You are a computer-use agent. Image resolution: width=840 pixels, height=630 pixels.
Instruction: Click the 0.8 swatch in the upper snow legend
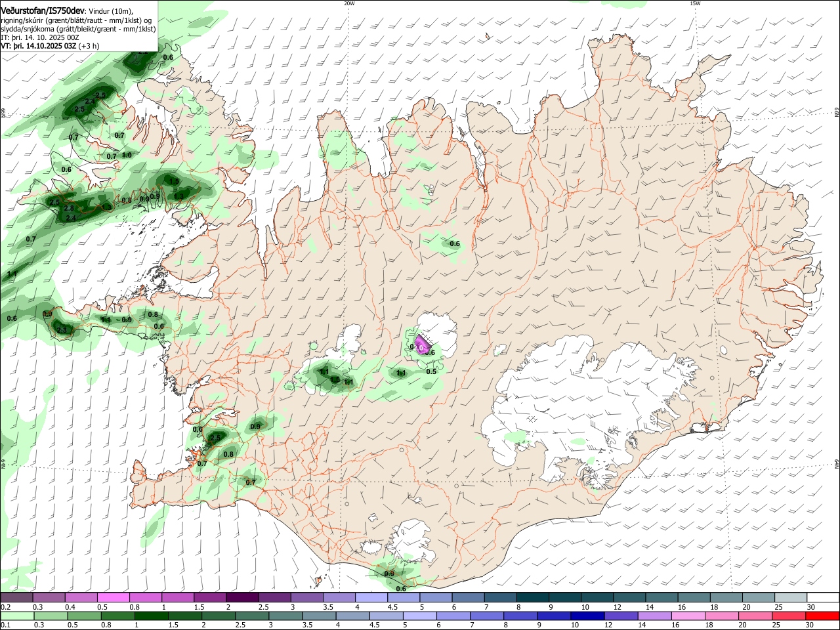tap(146, 597)
